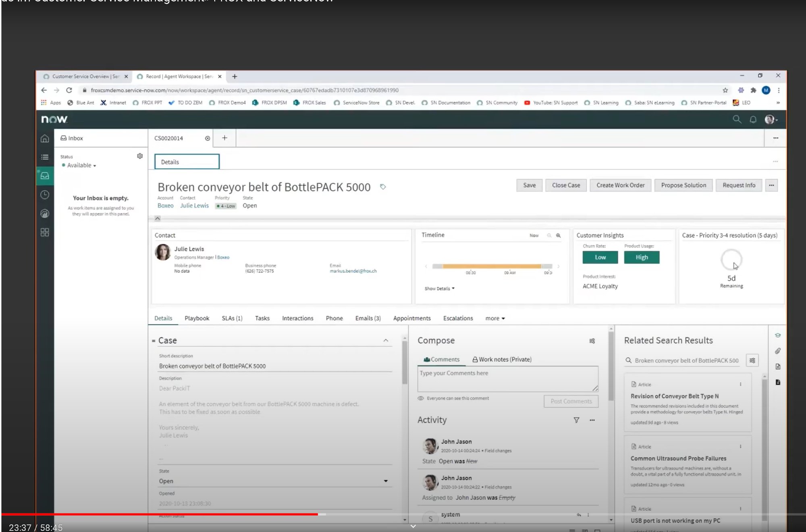This screenshot has height=532, width=806.
Task: Click the Post Comments button
Action: (571, 401)
